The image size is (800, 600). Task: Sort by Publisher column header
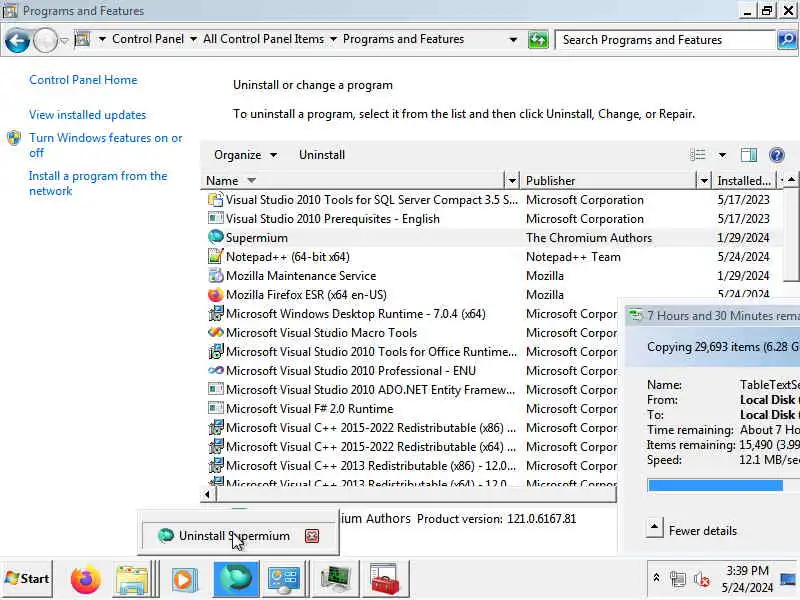(x=608, y=181)
